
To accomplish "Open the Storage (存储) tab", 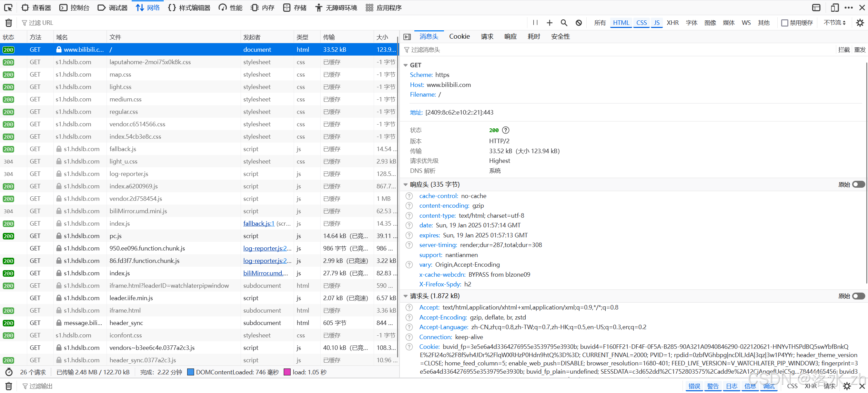I will click(294, 8).
